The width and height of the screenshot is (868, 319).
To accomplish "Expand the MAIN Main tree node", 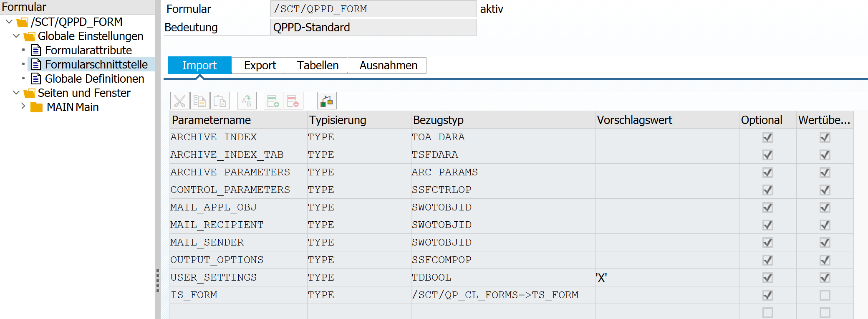I will tap(23, 106).
